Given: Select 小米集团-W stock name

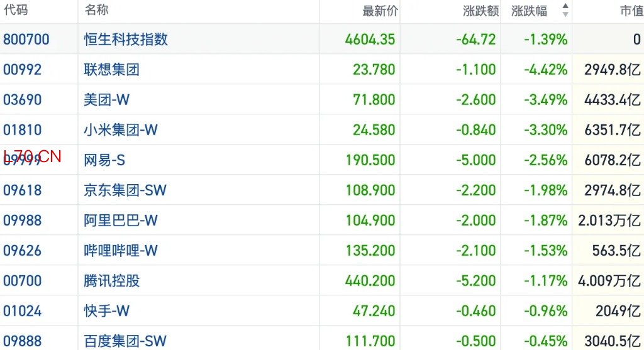Looking at the screenshot, I should pos(121,129).
